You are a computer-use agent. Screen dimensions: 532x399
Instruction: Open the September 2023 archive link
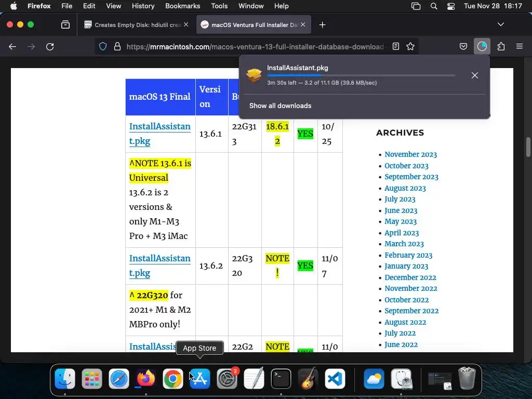pos(411,177)
